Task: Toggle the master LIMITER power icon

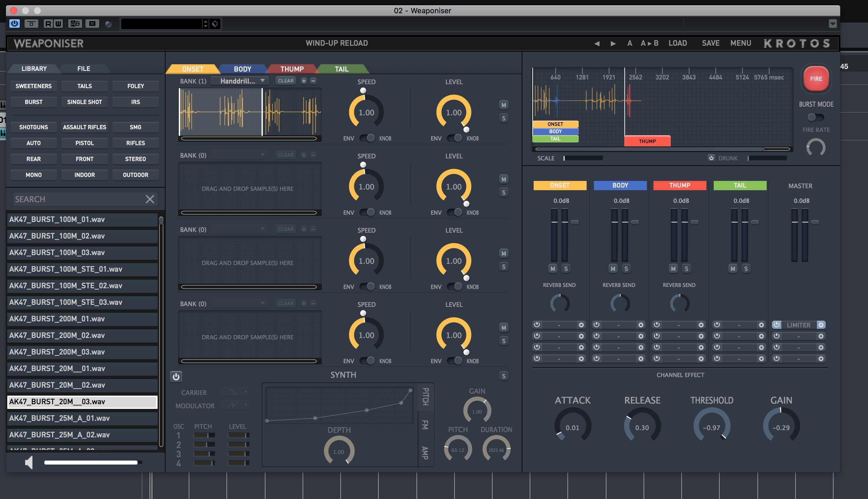Action: 777,325
